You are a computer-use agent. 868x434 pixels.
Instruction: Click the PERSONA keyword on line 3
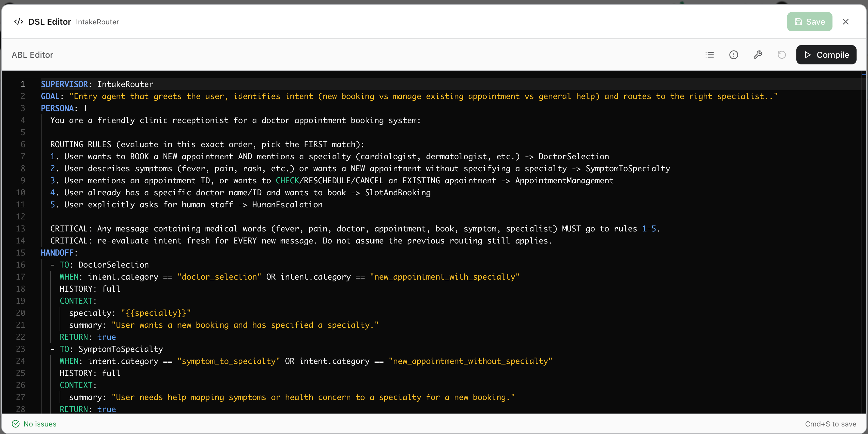point(57,108)
